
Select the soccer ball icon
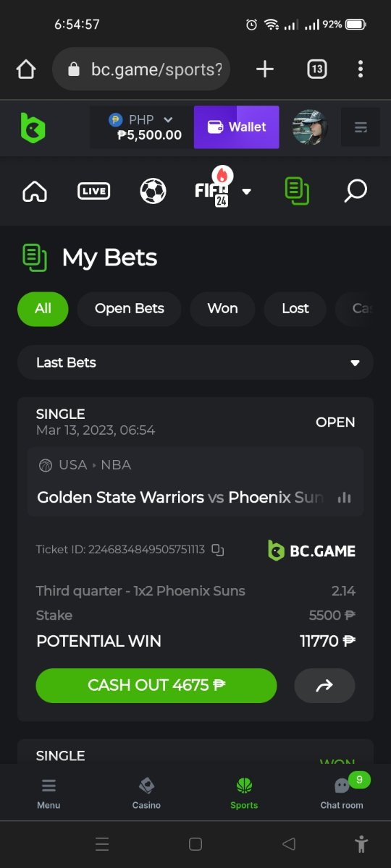tap(153, 192)
